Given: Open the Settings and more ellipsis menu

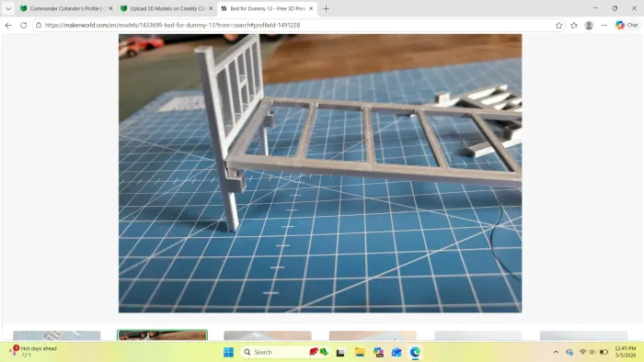Looking at the screenshot, I should click(x=604, y=26).
